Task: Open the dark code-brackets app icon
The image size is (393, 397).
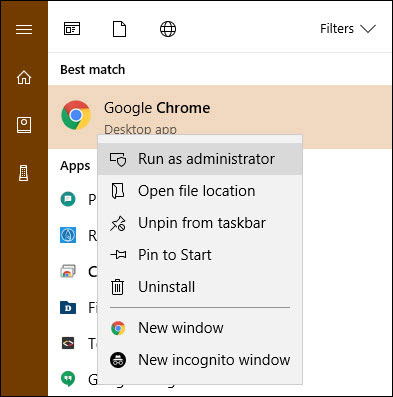Action: (x=68, y=343)
